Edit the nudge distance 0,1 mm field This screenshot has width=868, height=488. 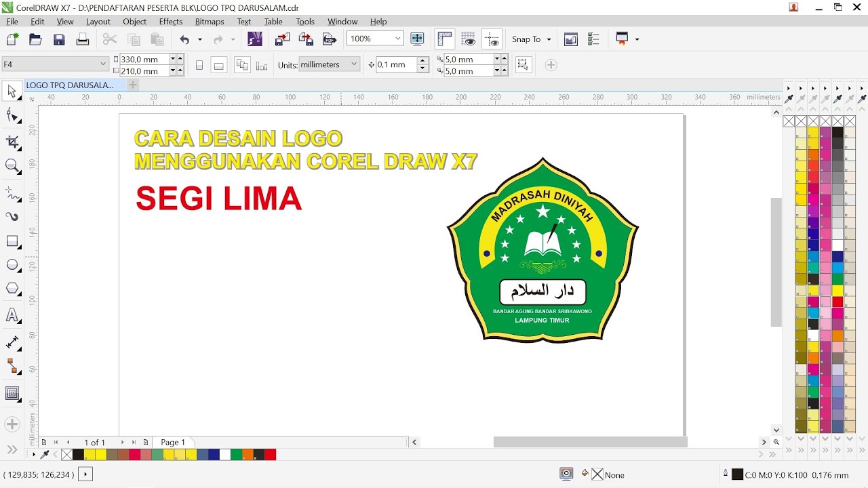(x=397, y=64)
